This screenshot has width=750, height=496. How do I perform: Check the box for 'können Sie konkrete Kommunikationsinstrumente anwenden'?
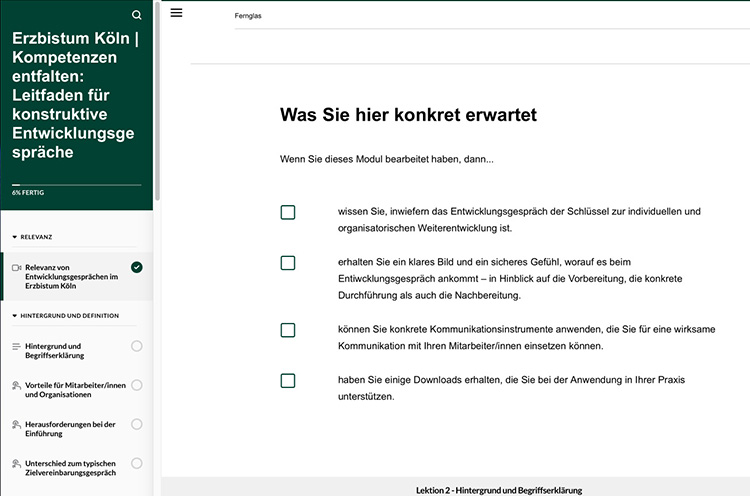288,331
